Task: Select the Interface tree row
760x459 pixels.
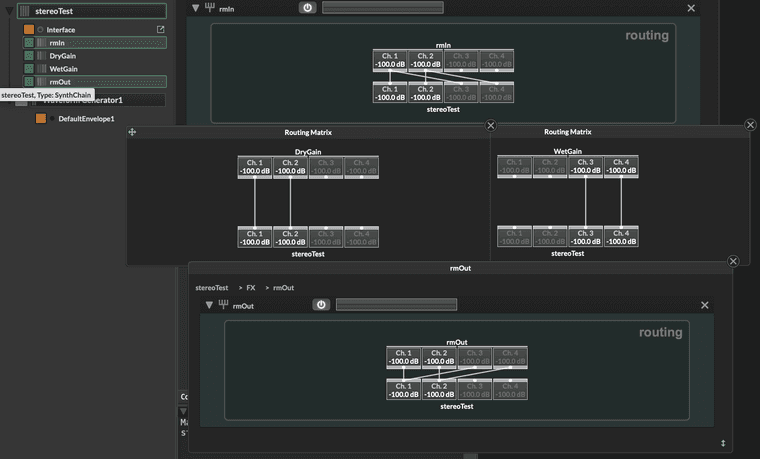Action: click(95, 30)
